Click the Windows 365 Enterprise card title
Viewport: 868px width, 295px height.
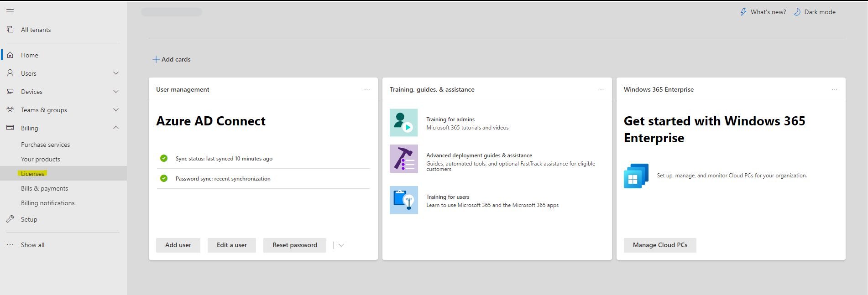(x=659, y=89)
